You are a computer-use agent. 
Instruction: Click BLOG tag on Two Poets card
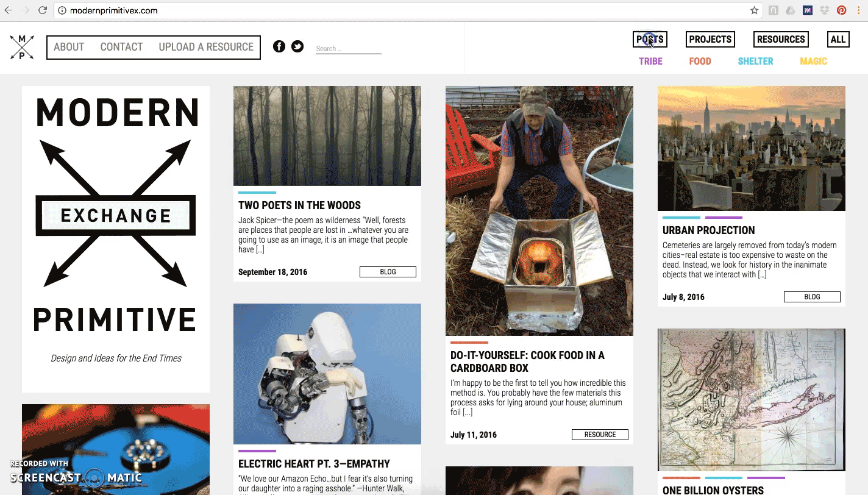point(388,272)
